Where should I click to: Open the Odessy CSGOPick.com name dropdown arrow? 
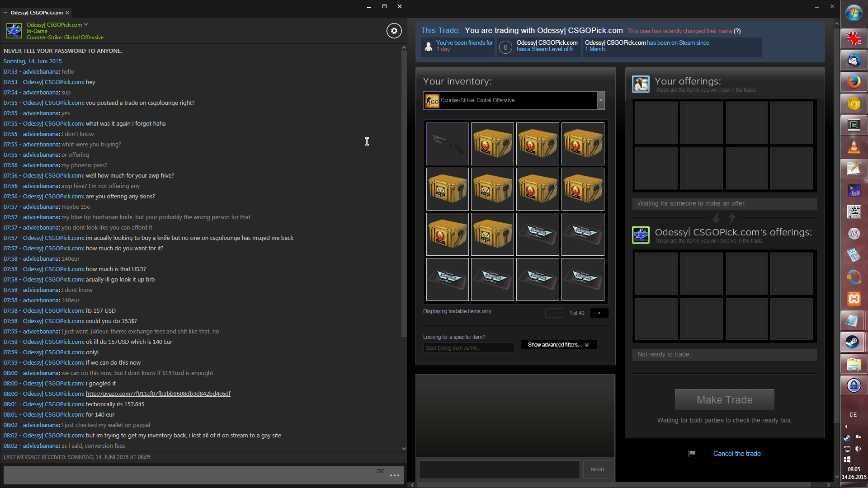pos(86,24)
